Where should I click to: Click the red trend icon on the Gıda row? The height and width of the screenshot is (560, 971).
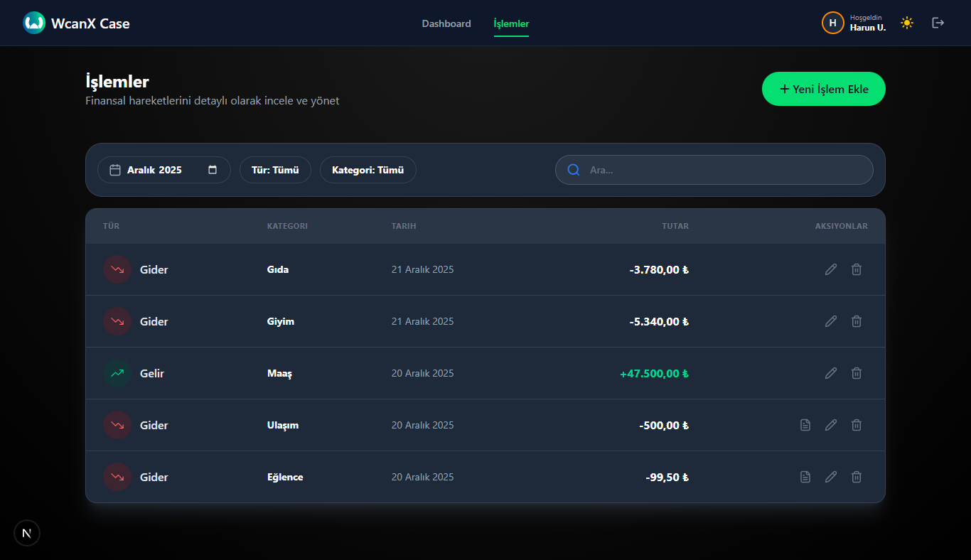click(117, 269)
